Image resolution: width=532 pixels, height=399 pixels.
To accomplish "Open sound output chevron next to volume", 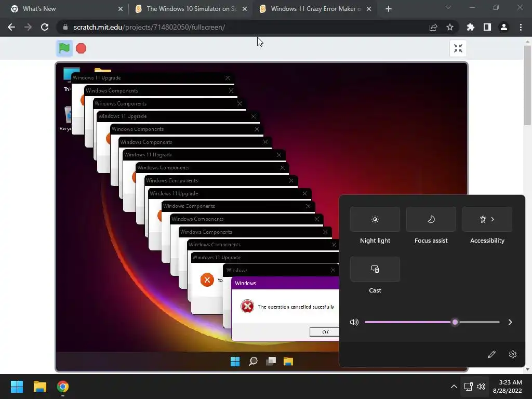I will tap(510, 322).
